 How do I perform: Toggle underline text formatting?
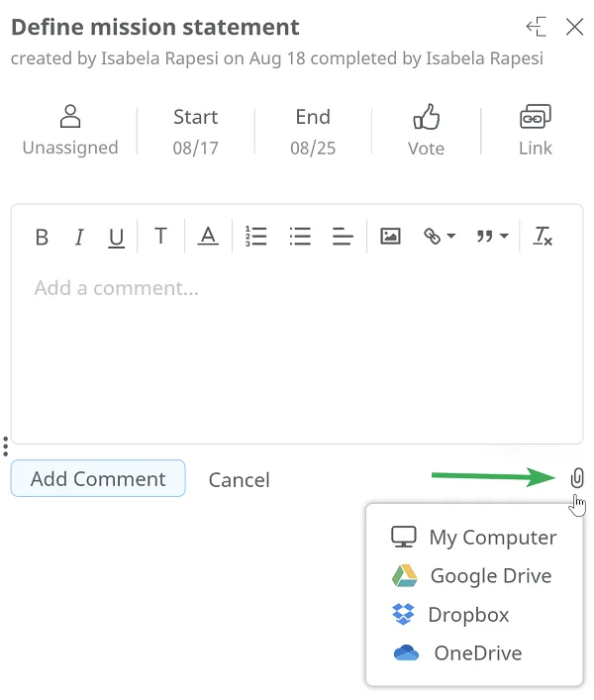click(117, 237)
